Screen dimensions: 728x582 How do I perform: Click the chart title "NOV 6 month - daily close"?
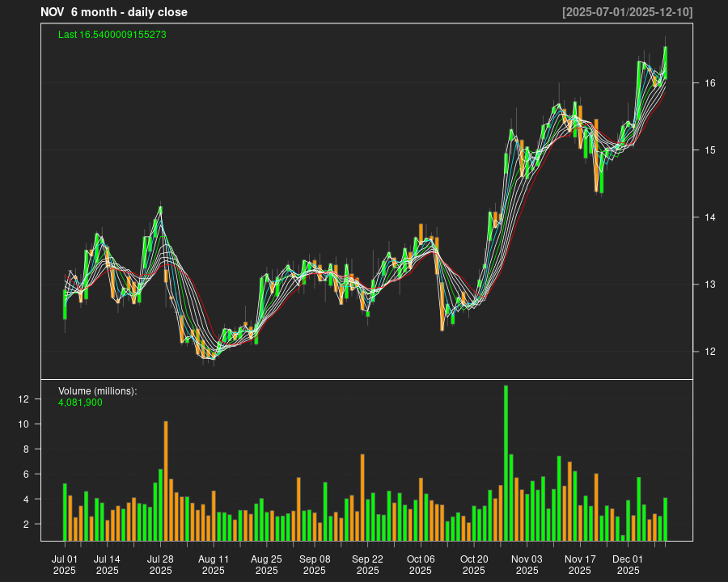tap(114, 12)
